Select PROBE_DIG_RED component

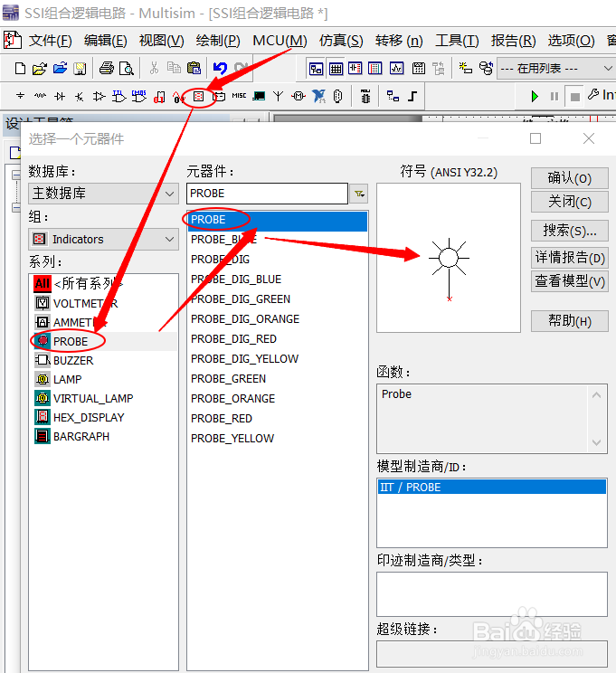point(233,339)
